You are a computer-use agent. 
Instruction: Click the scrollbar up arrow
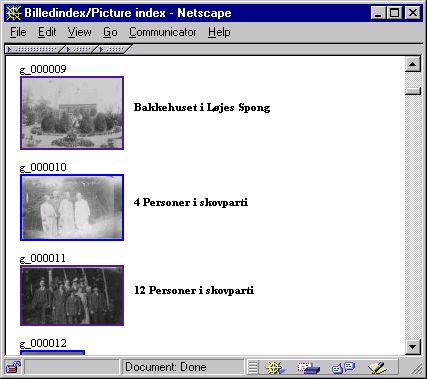(413, 64)
